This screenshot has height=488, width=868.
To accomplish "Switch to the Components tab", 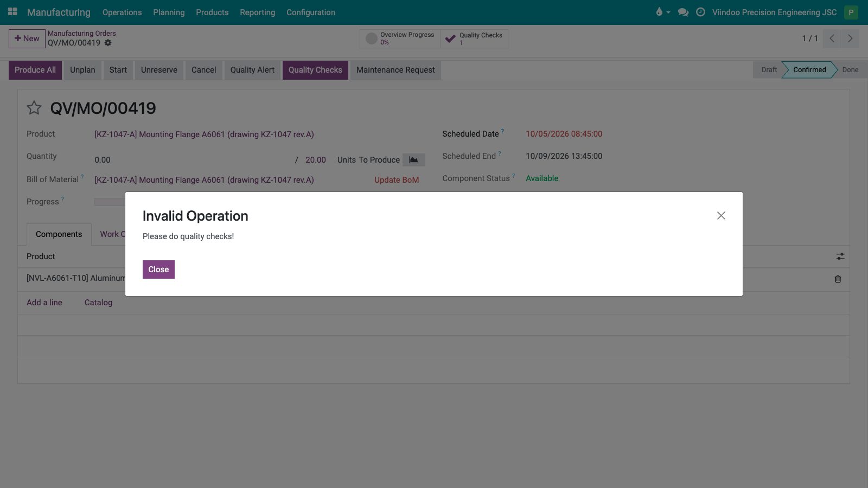I will pyautogui.click(x=59, y=234).
